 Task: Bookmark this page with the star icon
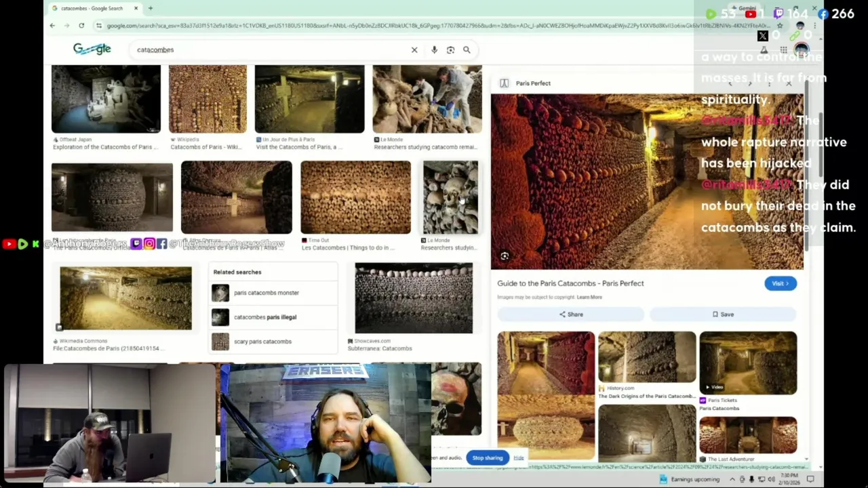(780, 26)
